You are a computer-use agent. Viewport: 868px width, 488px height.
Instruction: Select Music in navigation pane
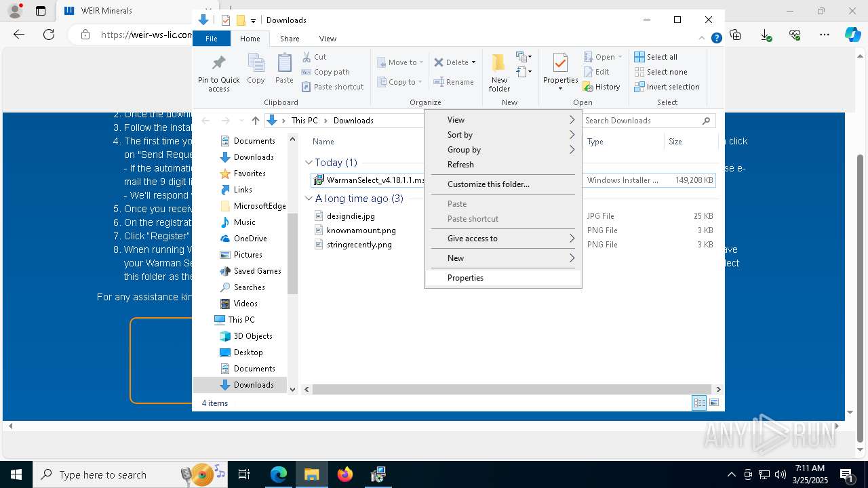click(244, 222)
